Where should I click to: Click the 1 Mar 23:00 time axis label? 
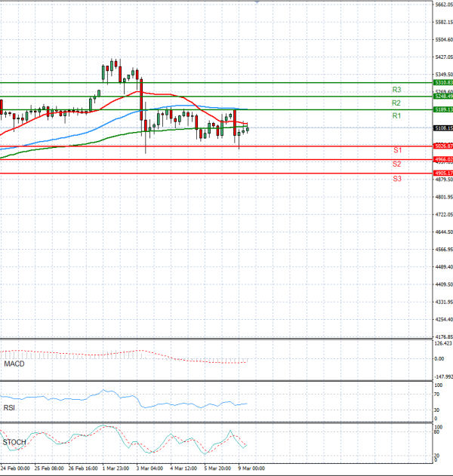(116, 468)
